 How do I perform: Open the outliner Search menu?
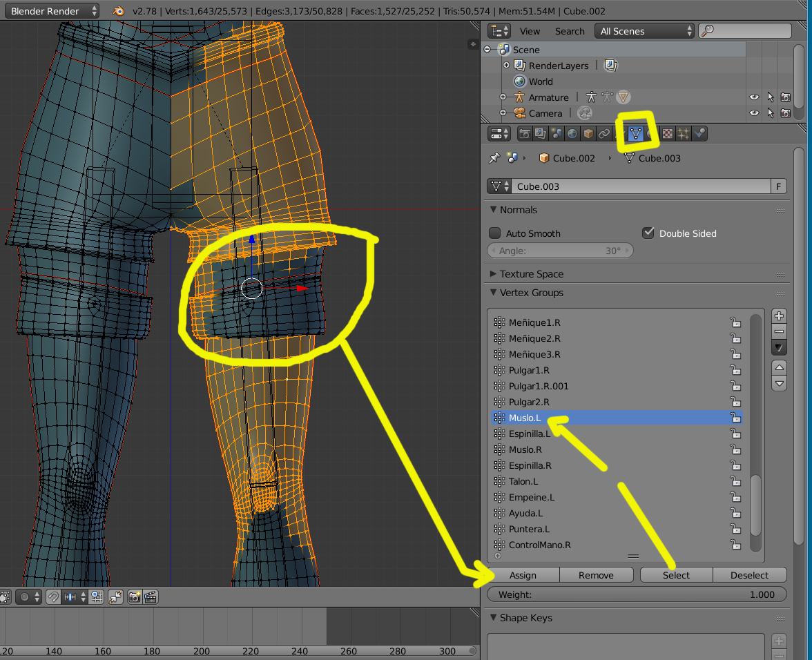(570, 31)
